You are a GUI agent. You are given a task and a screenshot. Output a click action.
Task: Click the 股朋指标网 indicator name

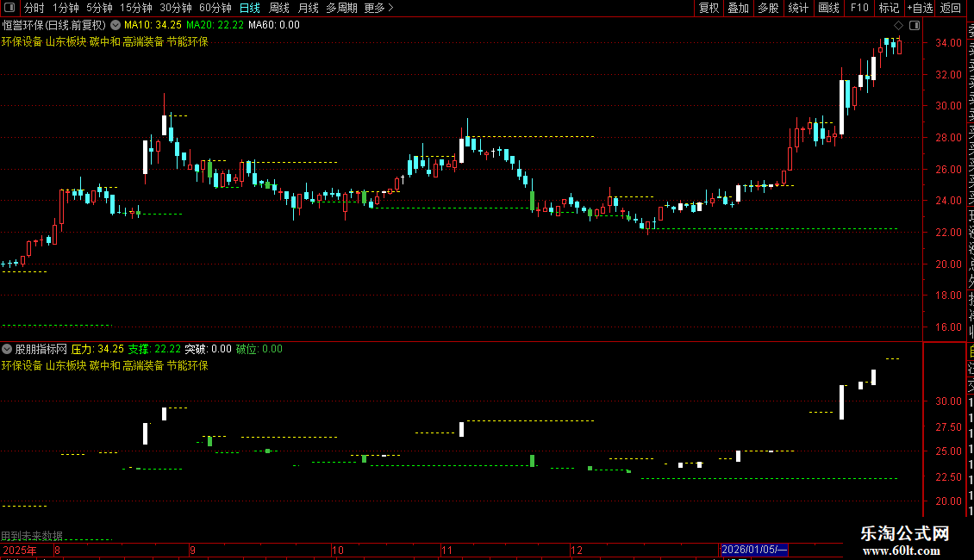click(41, 349)
